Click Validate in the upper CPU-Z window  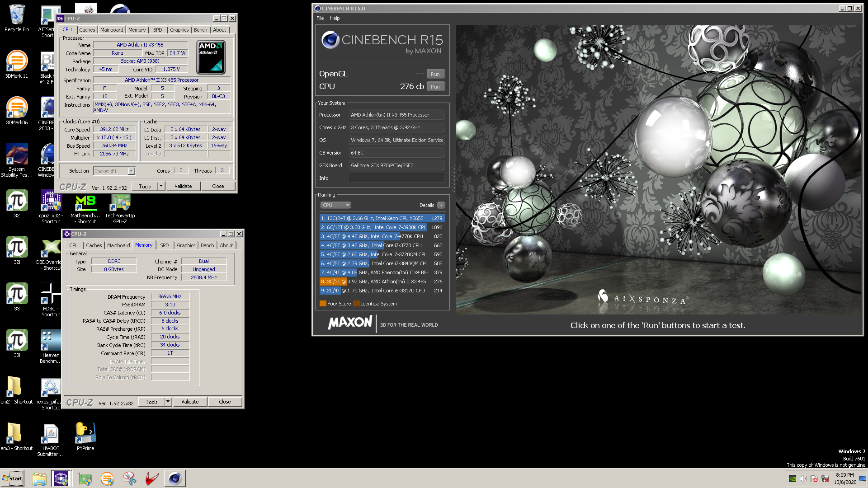(183, 186)
